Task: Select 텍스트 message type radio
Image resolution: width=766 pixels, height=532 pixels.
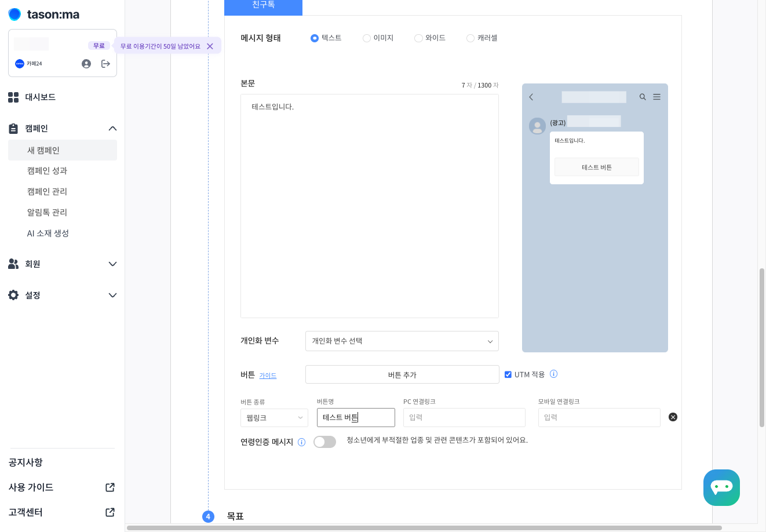Action: pyautogui.click(x=315, y=38)
